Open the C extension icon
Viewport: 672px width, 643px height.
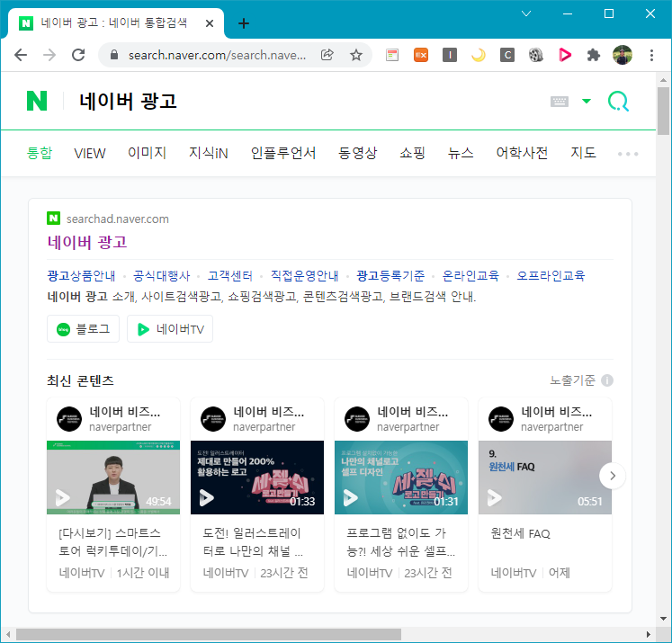pos(507,55)
